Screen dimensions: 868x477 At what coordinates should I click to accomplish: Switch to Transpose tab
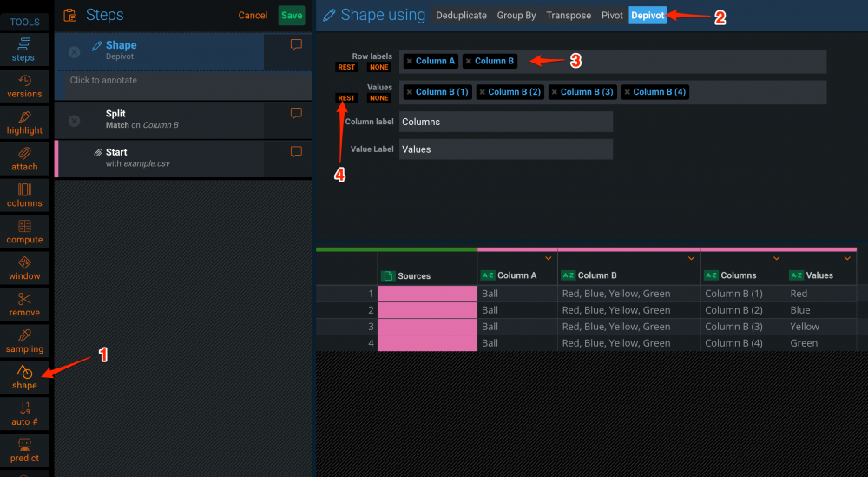click(569, 16)
